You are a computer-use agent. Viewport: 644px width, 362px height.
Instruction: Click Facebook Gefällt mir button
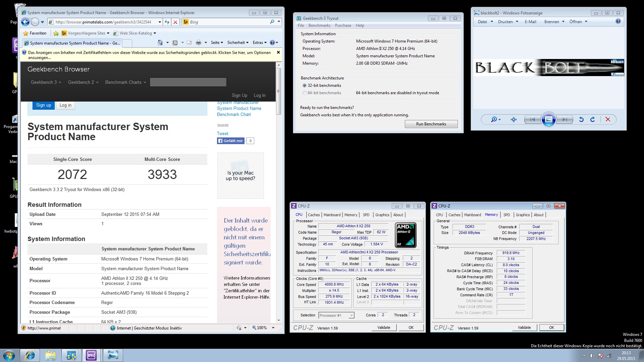pyautogui.click(x=231, y=141)
